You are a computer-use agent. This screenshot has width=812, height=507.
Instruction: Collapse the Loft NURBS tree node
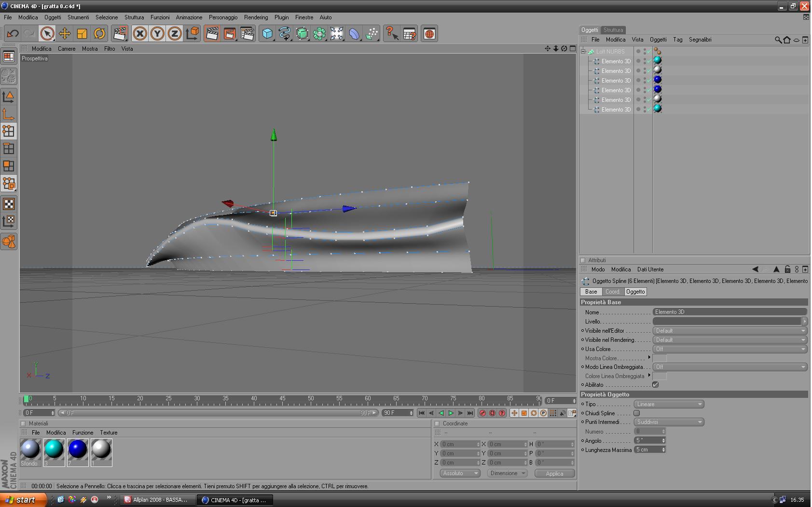583,51
